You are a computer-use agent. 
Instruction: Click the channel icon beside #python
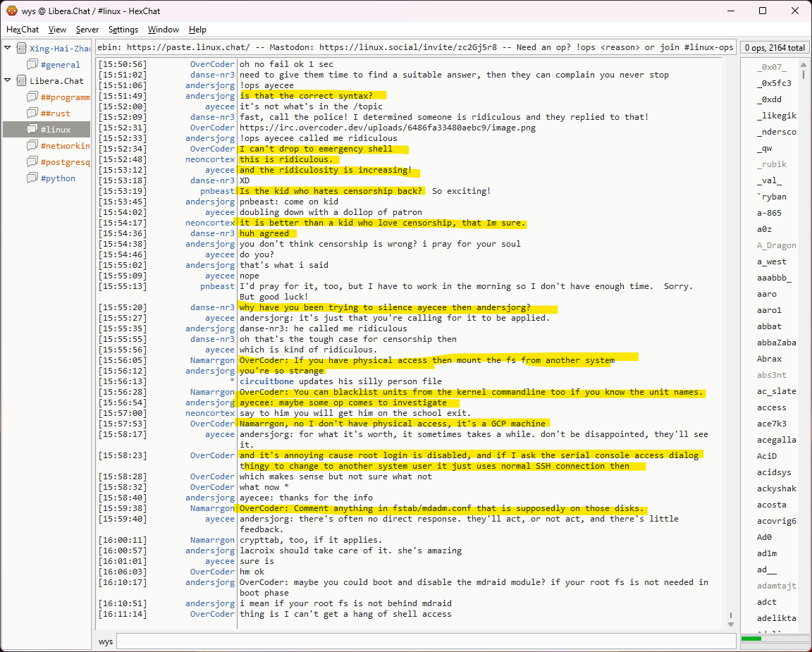tap(32, 178)
